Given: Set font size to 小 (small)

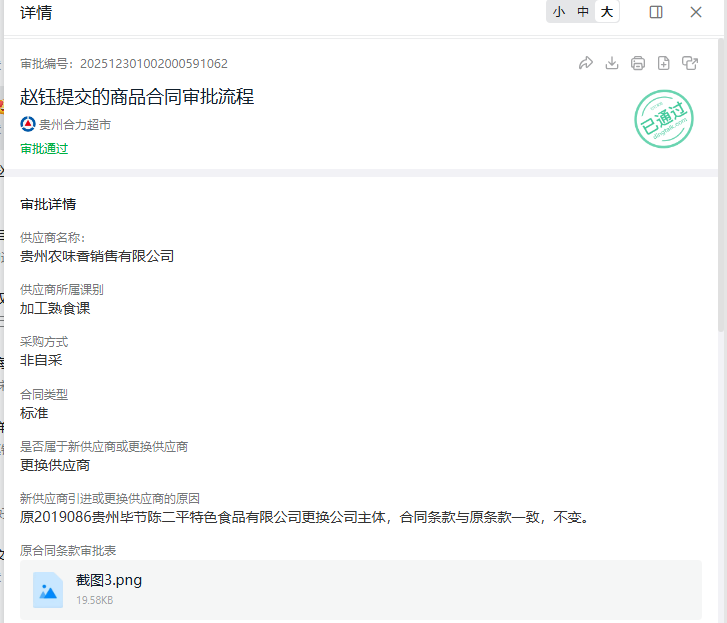Looking at the screenshot, I should [558, 12].
